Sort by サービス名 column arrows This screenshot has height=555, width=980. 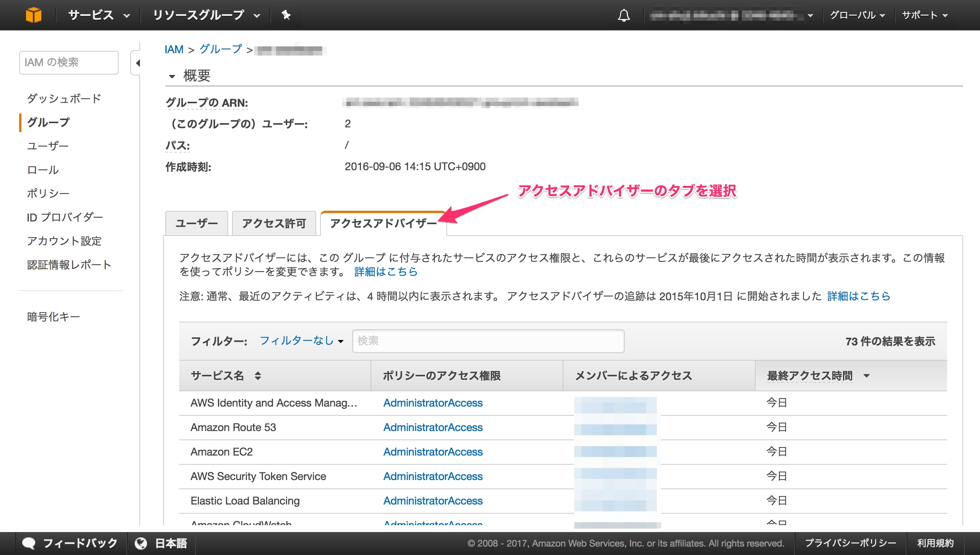258,376
